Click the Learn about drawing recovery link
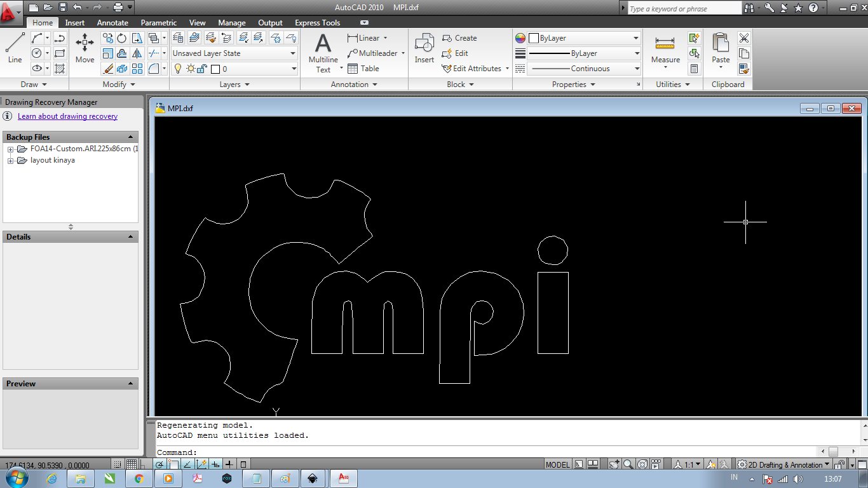 pos(67,116)
